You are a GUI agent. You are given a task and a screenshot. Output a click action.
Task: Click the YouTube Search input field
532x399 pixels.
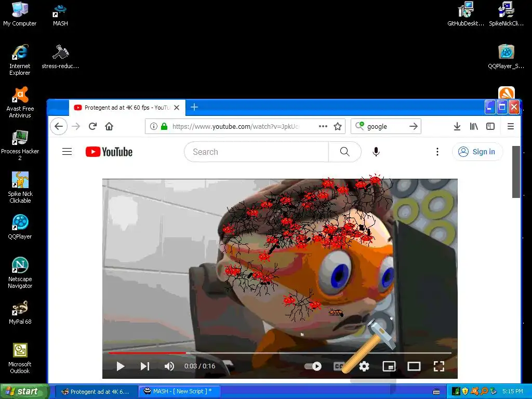click(257, 152)
